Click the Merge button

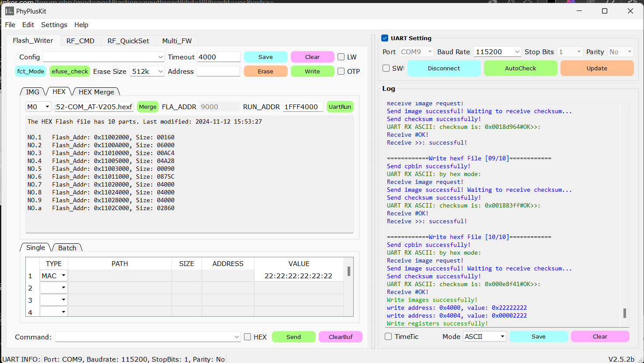(x=148, y=107)
